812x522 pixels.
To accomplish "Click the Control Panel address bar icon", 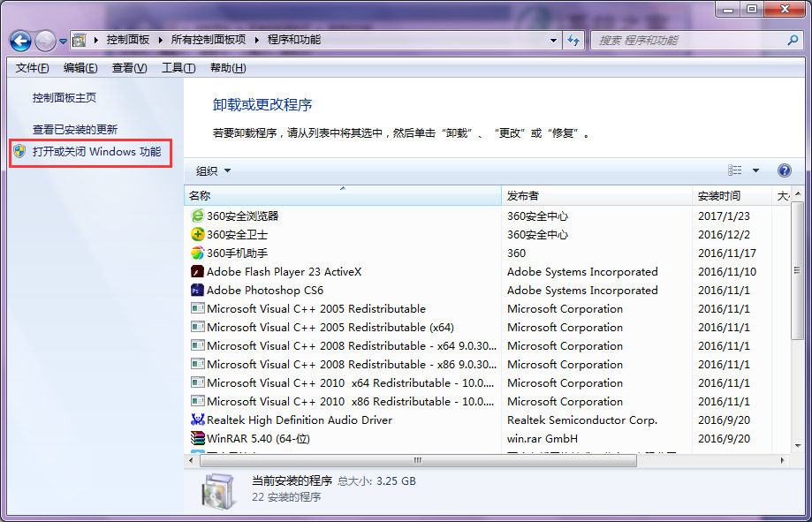I will pos(80,40).
